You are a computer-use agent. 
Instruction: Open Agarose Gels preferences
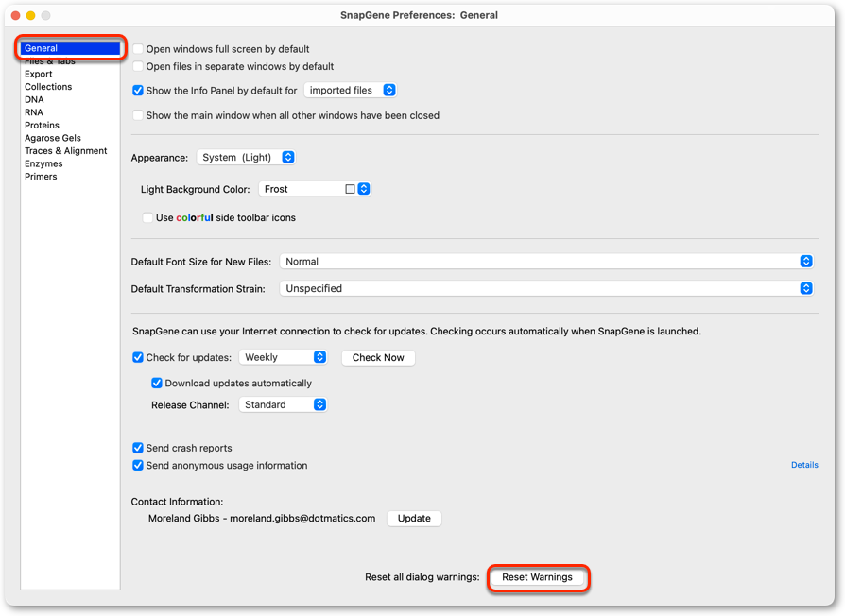point(52,138)
